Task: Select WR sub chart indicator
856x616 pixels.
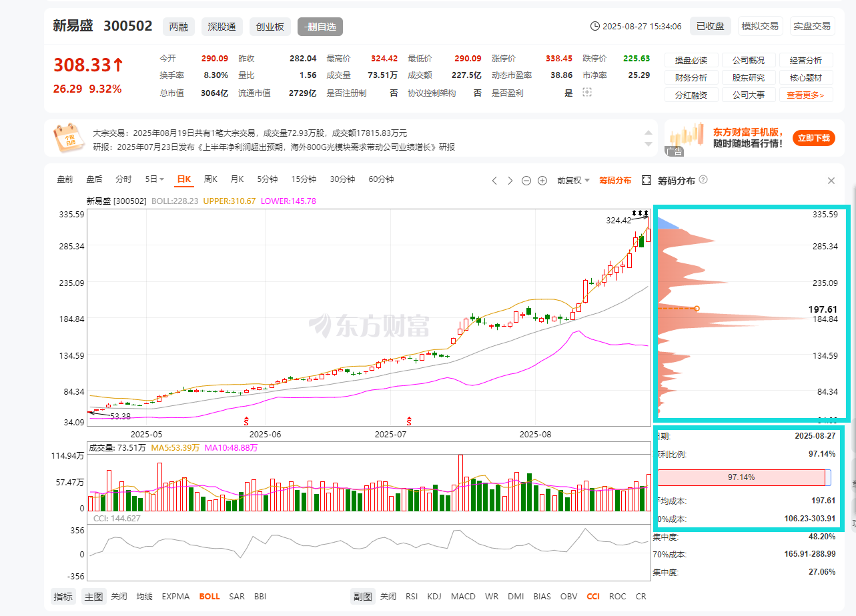Action: tap(492, 596)
